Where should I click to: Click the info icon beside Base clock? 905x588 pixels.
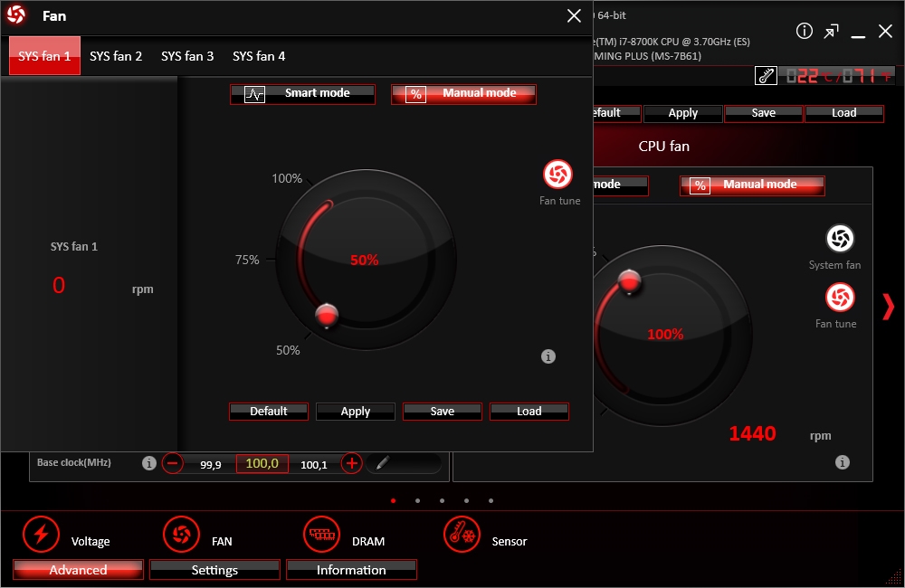click(149, 463)
